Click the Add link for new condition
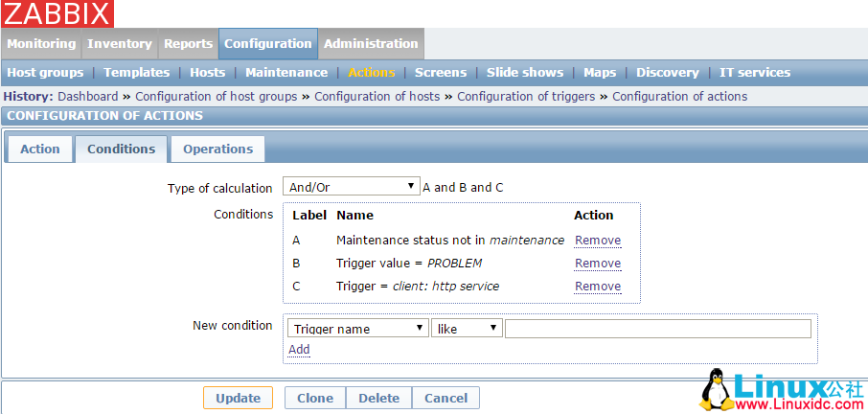Viewport: 868px width, 414px height. pos(299,350)
